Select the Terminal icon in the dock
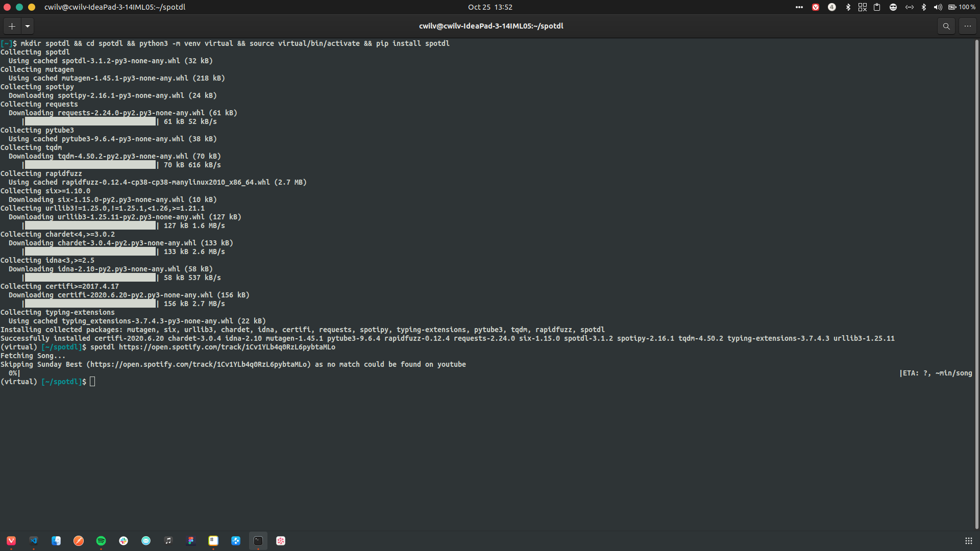 coord(258,541)
